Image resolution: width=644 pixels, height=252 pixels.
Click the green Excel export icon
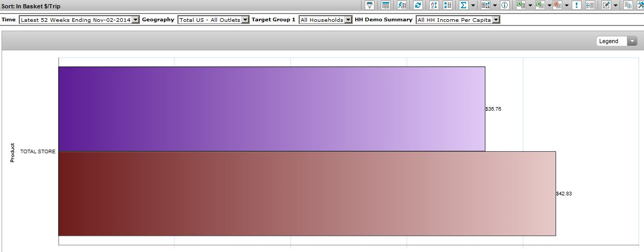tap(520, 5)
